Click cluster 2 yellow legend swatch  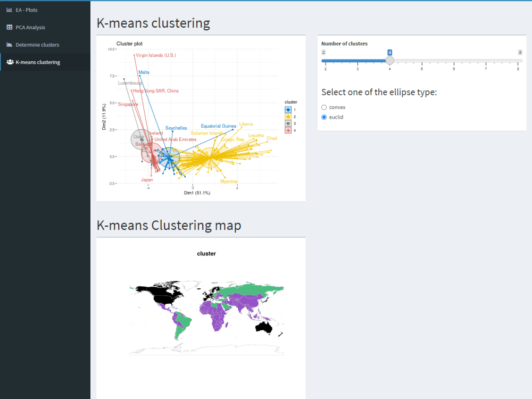pyautogui.click(x=288, y=117)
